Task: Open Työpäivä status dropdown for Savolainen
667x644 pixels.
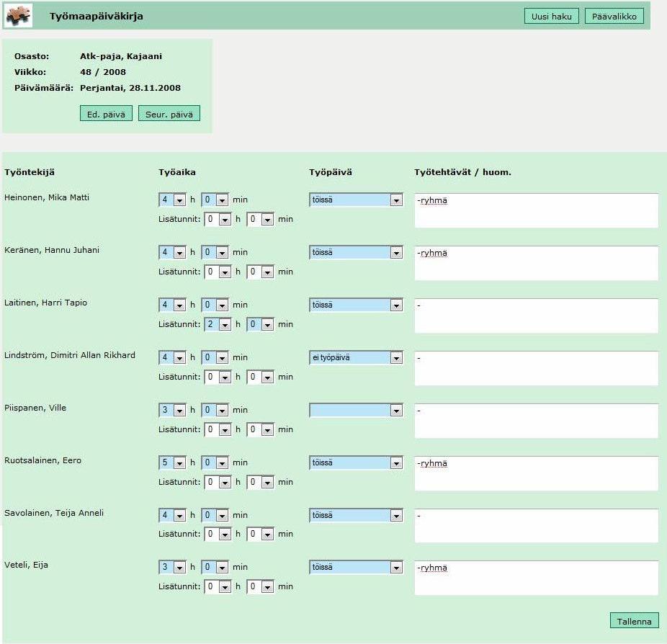Action: tap(356, 515)
